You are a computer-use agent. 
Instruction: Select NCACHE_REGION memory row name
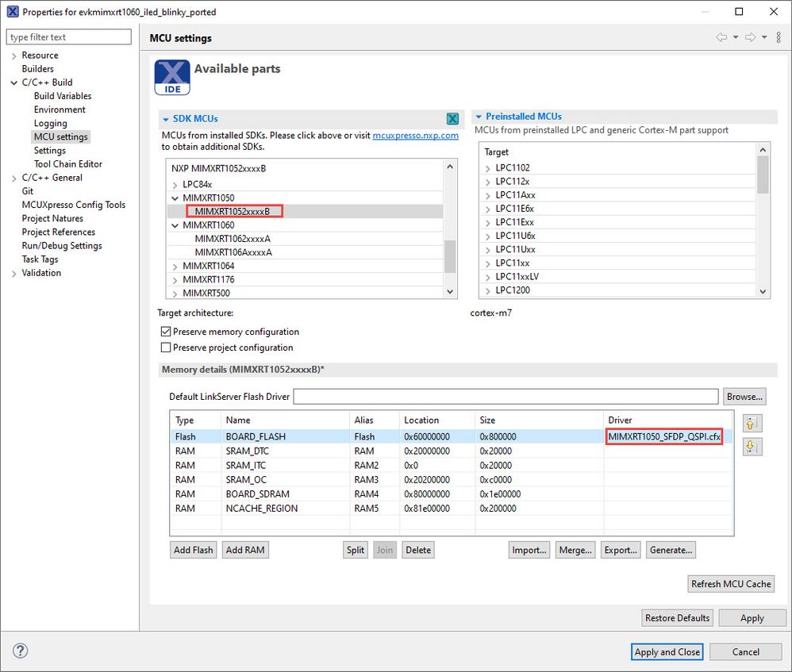pos(262,509)
